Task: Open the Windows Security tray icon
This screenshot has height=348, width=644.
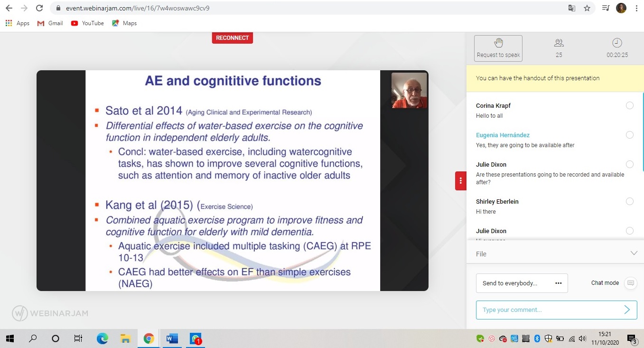Action: point(549,339)
